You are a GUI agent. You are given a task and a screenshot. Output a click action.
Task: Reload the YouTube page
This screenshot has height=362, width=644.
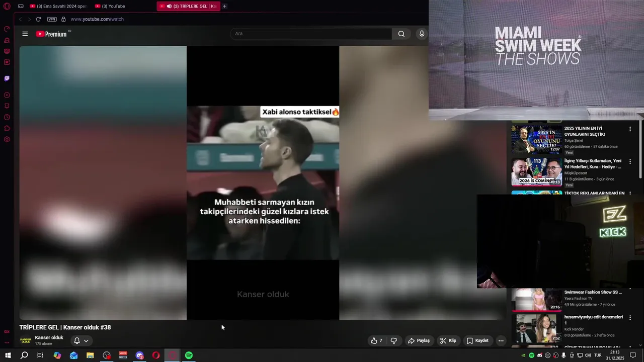point(38,19)
